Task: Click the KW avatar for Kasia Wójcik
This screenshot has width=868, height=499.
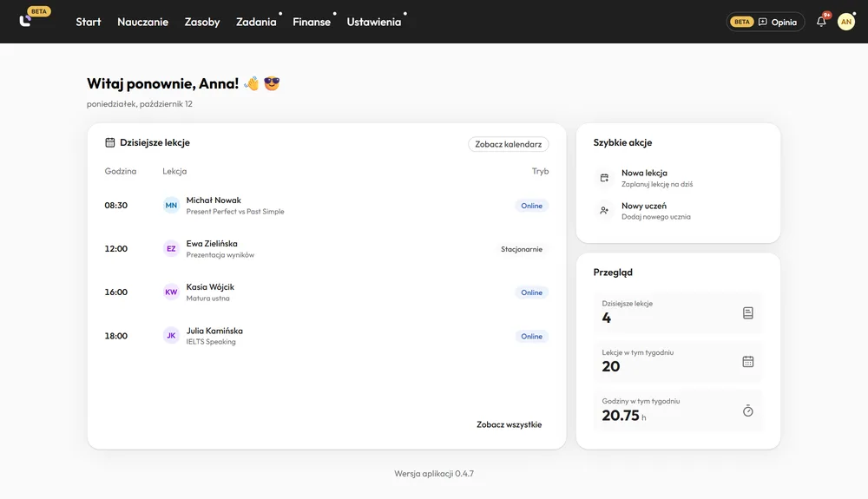Action: click(171, 292)
